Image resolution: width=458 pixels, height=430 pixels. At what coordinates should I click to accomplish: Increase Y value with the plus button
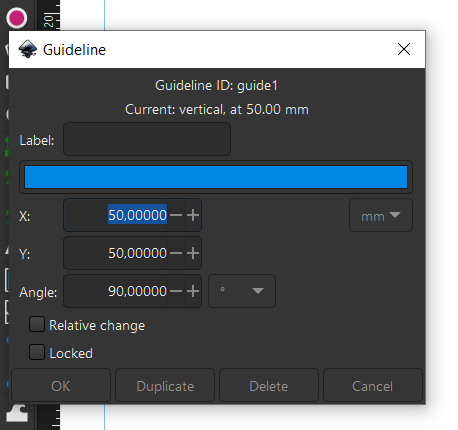(193, 253)
